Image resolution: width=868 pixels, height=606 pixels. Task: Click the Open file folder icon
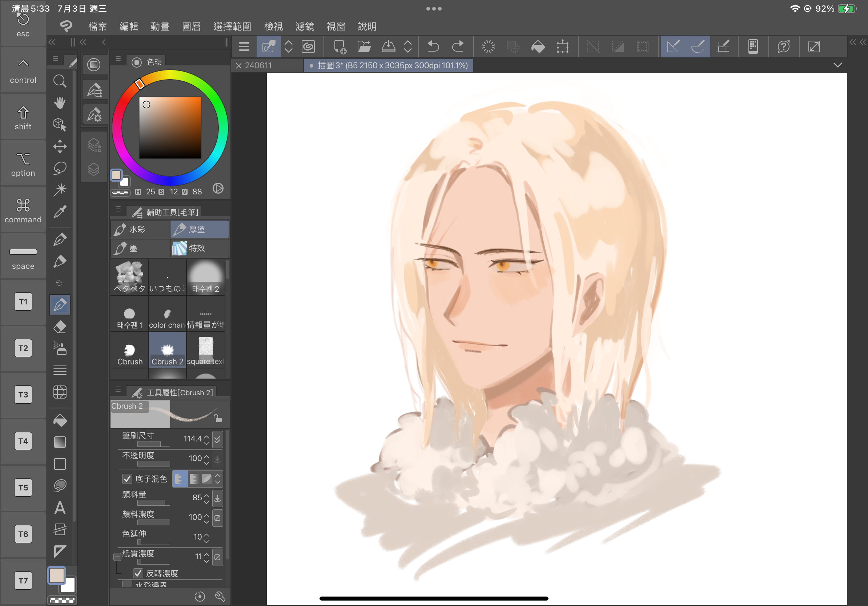364,47
